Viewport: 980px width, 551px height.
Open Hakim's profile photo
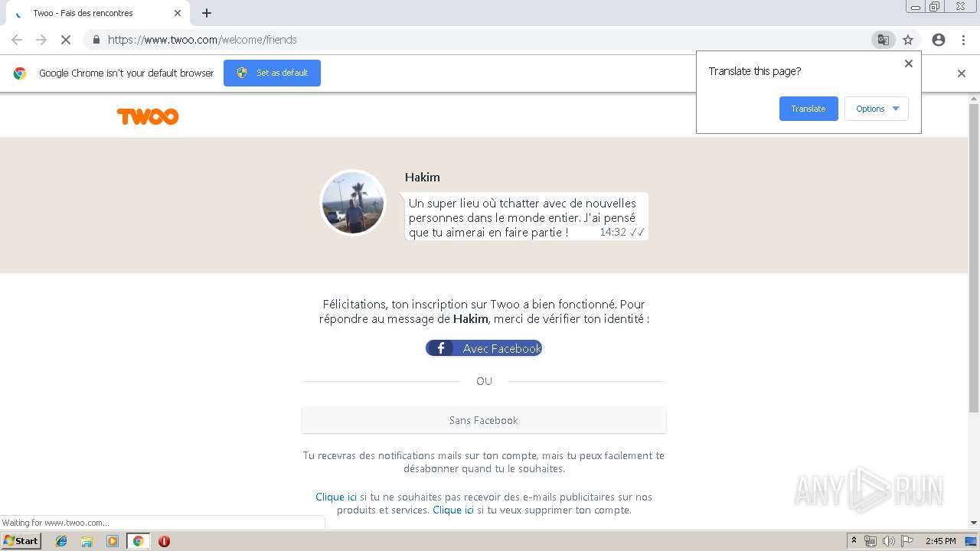353,203
